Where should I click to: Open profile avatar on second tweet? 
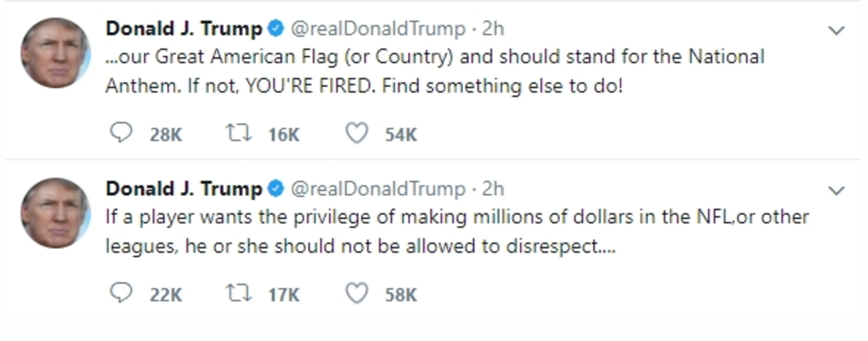pyautogui.click(x=55, y=213)
